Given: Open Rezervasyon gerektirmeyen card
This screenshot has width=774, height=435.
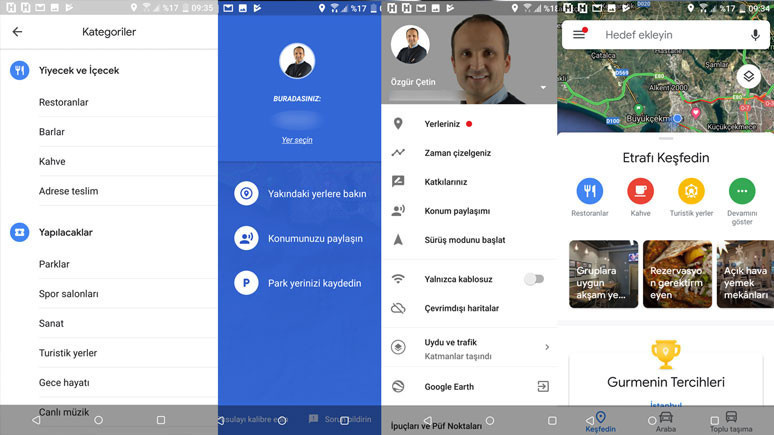Looking at the screenshot, I should (677, 274).
